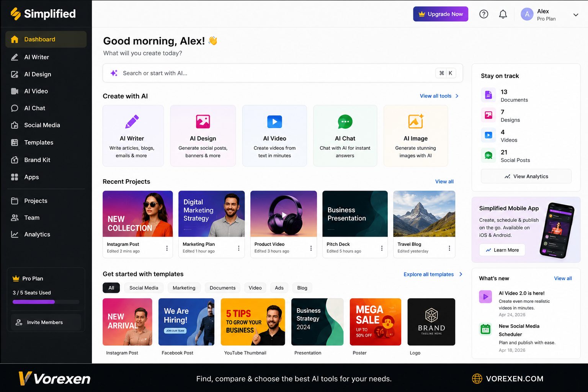
Task: Open the Business Strategy 2024 template
Action: [x=317, y=322]
